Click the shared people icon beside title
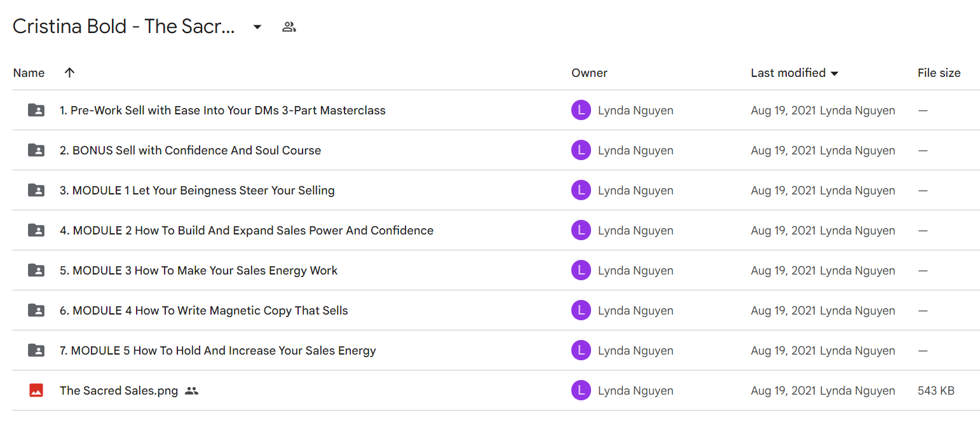 [289, 27]
